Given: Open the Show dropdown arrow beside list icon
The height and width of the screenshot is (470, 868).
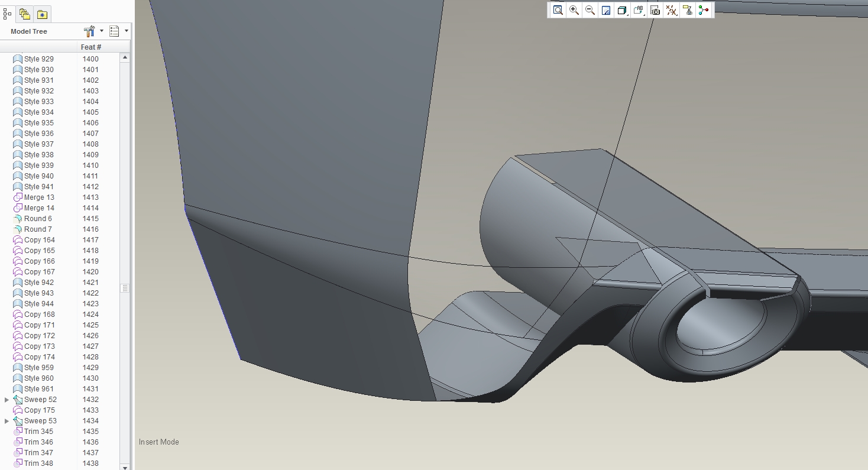Looking at the screenshot, I should (x=127, y=31).
